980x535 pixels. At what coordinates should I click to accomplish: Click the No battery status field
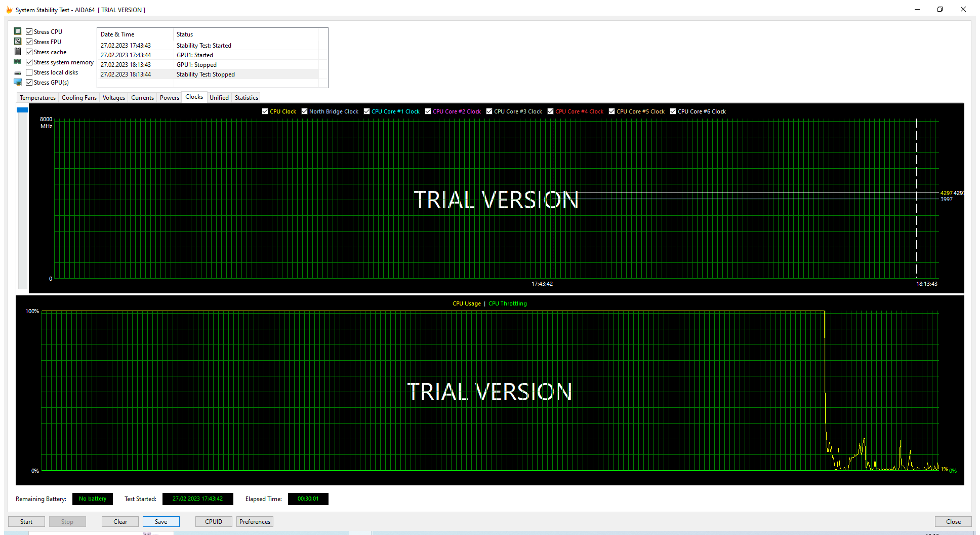[93, 499]
